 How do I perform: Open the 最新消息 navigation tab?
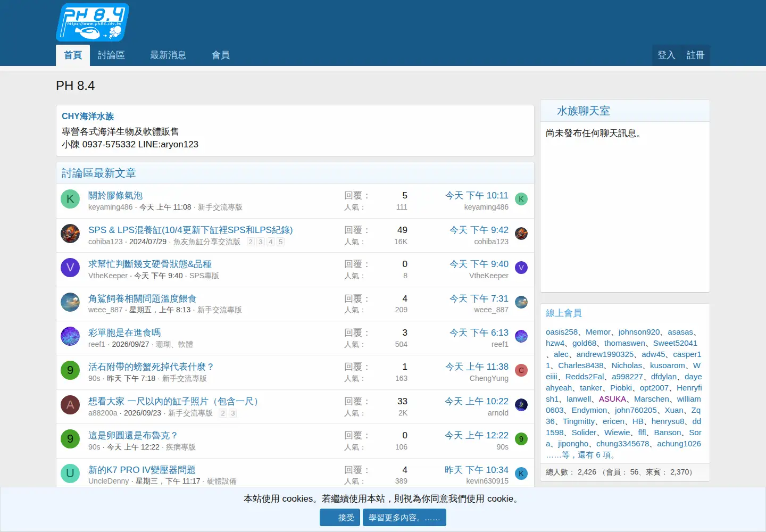tap(168, 55)
